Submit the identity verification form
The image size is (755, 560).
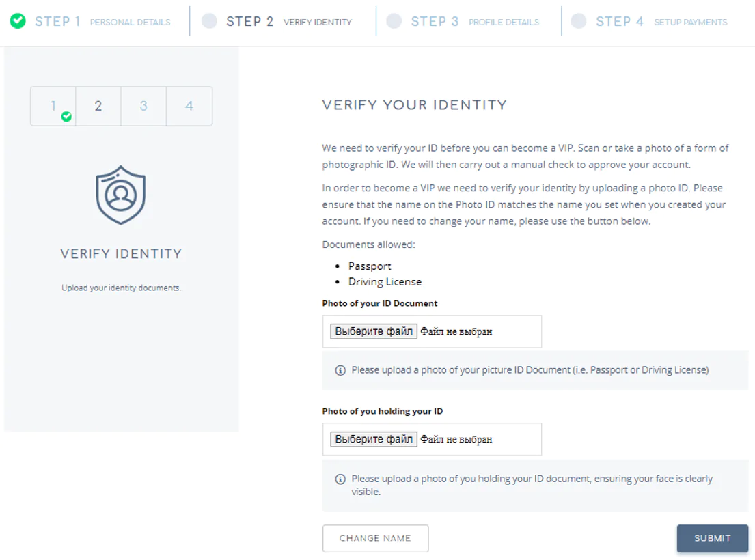click(x=713, y=538)
